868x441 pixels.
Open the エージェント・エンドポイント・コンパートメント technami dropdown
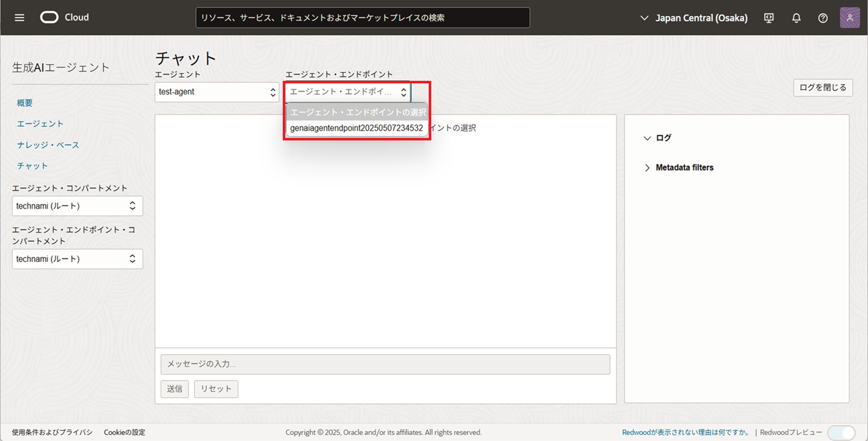coord(78,259)
